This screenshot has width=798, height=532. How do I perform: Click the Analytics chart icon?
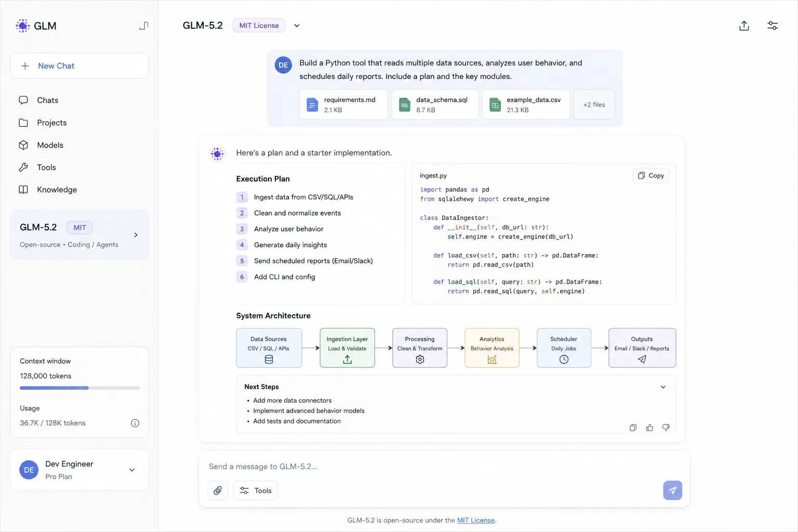pos(492,360)
